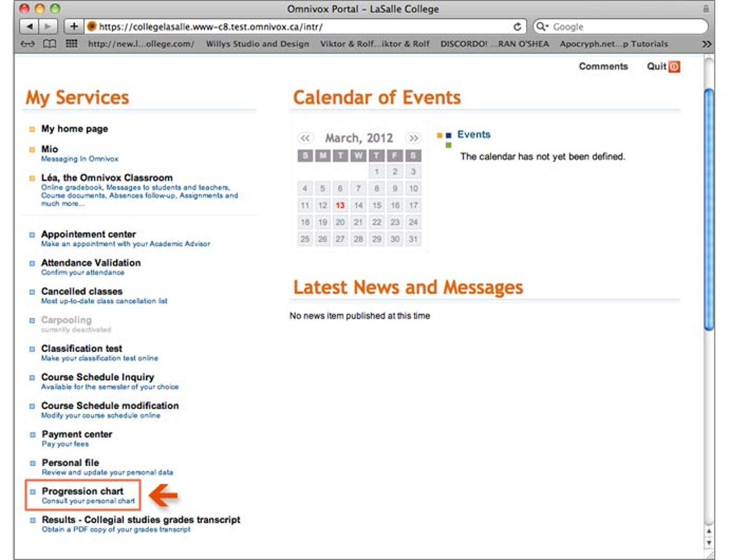The height and width of the screenshot is (560, 729).
Task: Open the Comments link
Action: click(604, 66)
